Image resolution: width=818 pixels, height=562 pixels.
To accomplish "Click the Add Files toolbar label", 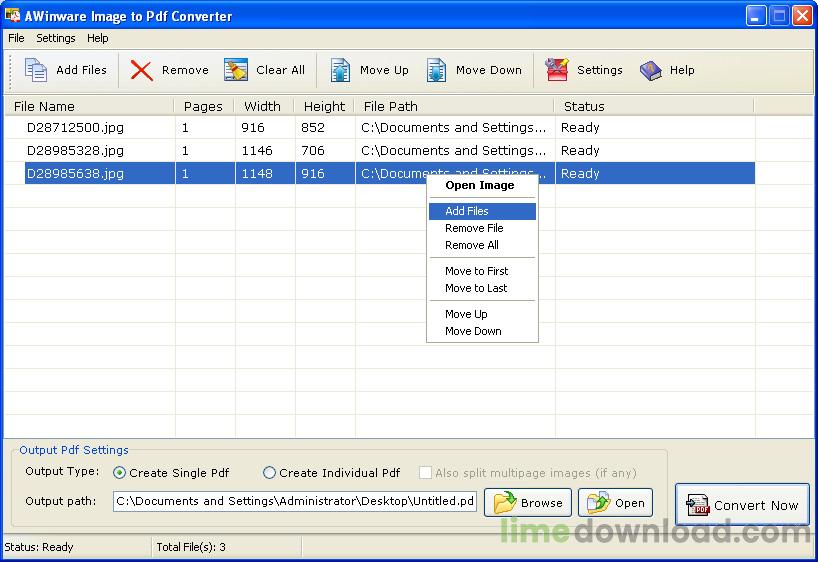I will click(x=81, y=70).
